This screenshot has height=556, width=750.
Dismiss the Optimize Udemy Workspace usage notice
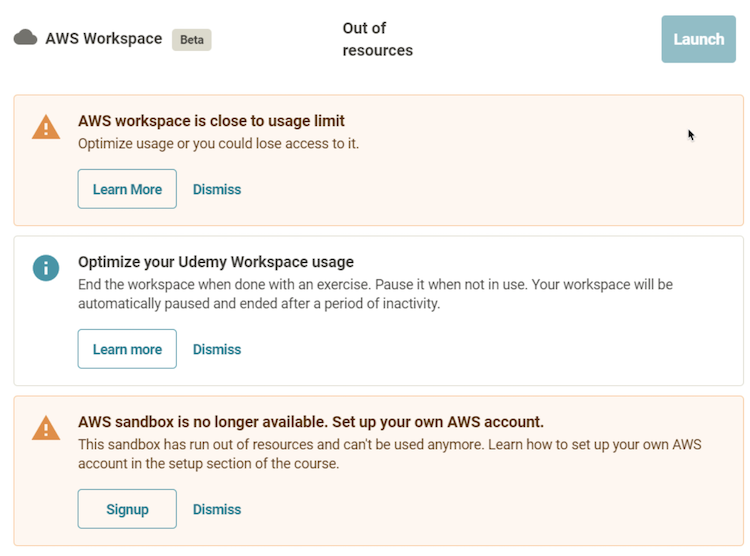217,349
